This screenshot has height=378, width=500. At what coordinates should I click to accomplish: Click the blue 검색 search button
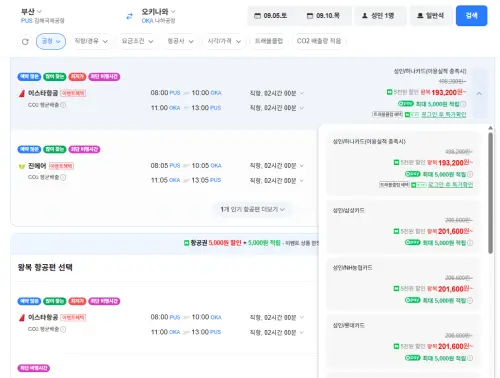tap(471, 16)
